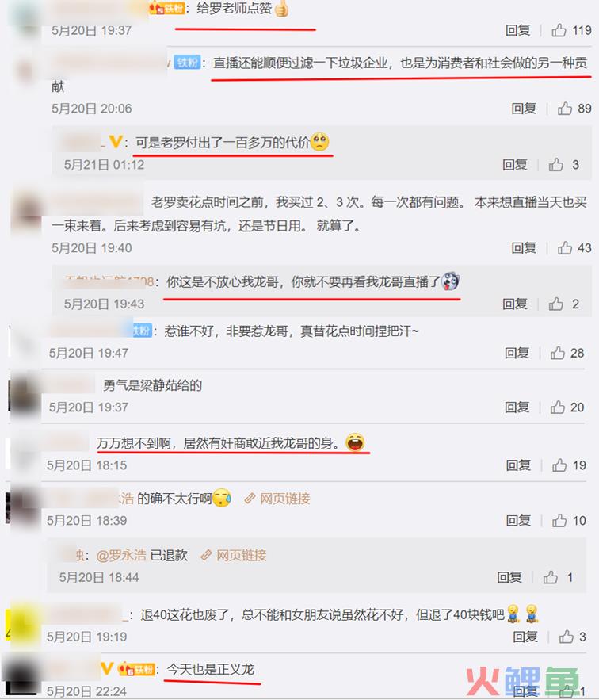The width and height of the screenshot is (599, 700).
Task: Like the 5月21日 01:12 reply
Action: click(x=555, y=164)
